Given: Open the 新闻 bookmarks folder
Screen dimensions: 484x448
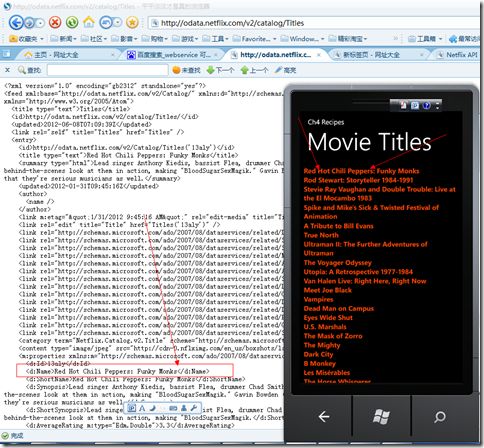Looking at the screenshot, I should coord(63,39).
